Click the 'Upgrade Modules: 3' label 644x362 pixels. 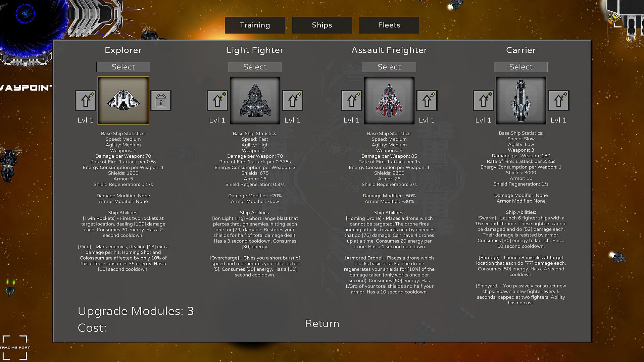click(136, 311)
